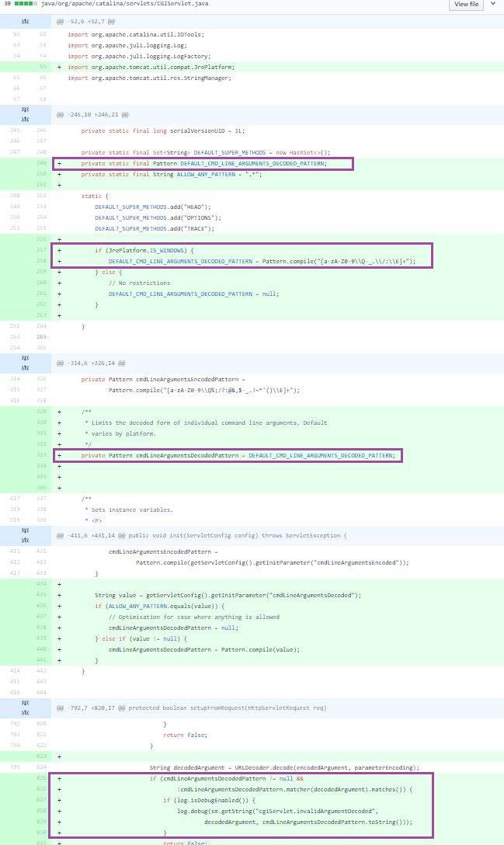This screenshot has width=504, height=845.
Task: Click the DEFAULT_SUPER_METHODS.add("OPTIONS") line
Action: [x=158, y=217]
